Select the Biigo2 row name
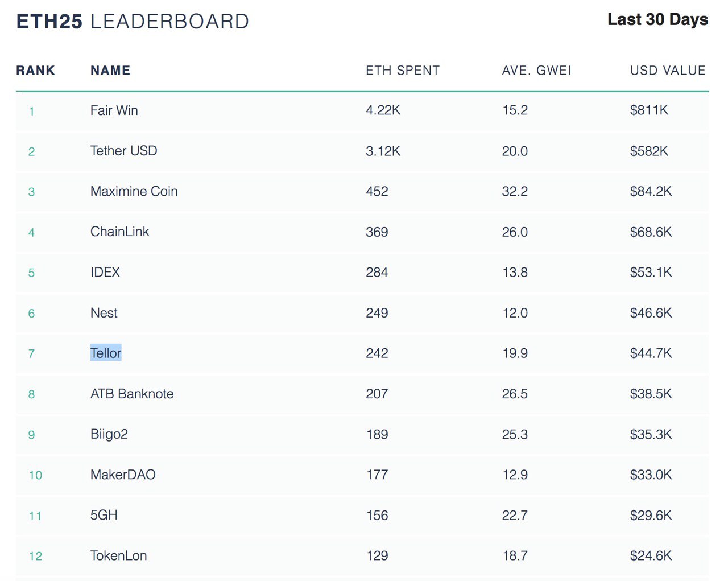Viewport: 728px width, 581px height. point(109,434)
